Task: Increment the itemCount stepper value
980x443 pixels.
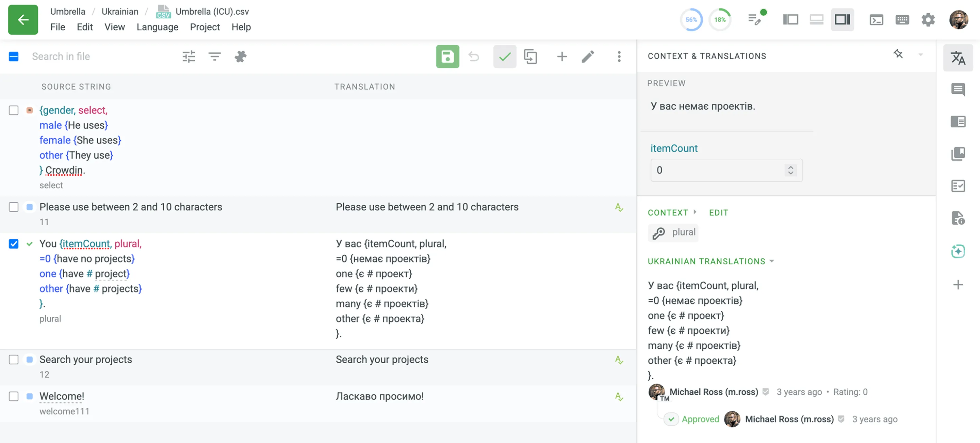Action: click(791, 168)
